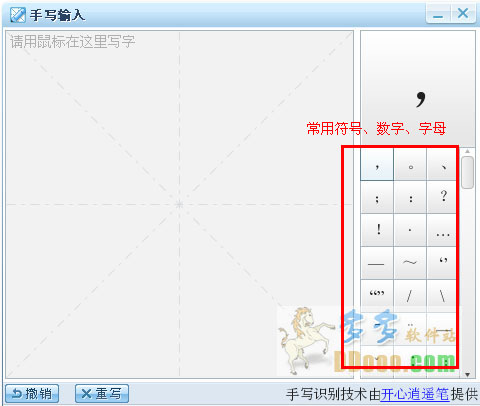Click the handwriting input app icon
The height and width of the screenshot is (406, 480).
pyautogui.click(x=17, y=15)
